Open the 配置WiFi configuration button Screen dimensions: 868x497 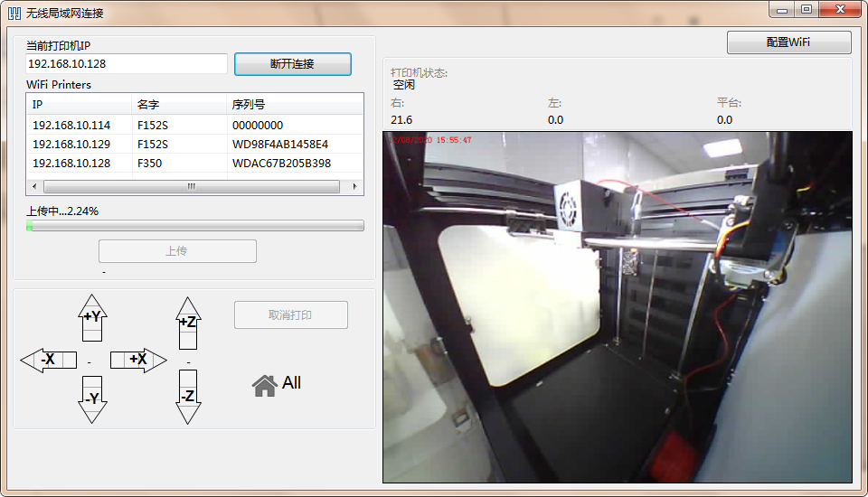tap(788, 42)
